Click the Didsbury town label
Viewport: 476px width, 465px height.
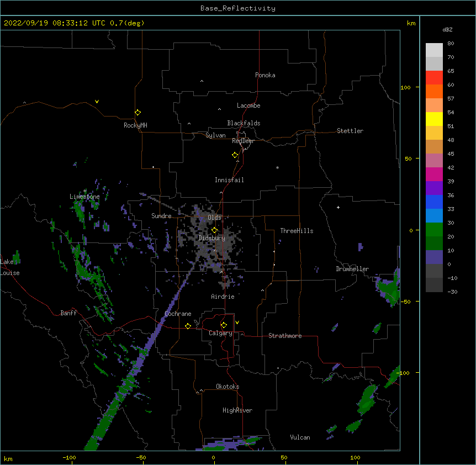click(x=212, y=238)
